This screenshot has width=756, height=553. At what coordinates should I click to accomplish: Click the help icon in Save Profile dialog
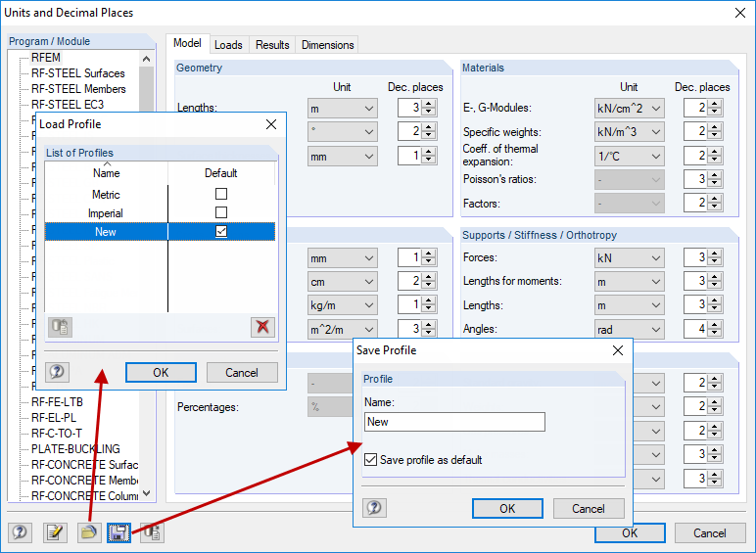click(x=374, y=508)
